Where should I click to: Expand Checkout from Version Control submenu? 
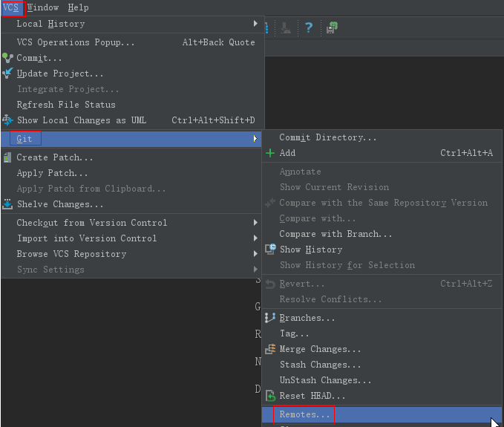[255, 223]
